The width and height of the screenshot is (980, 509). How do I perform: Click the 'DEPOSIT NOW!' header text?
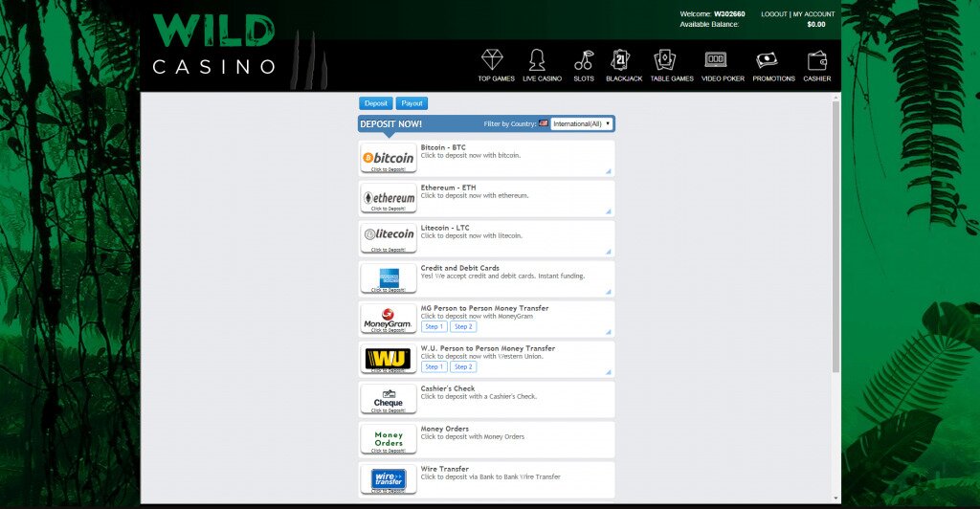[390, 123]
